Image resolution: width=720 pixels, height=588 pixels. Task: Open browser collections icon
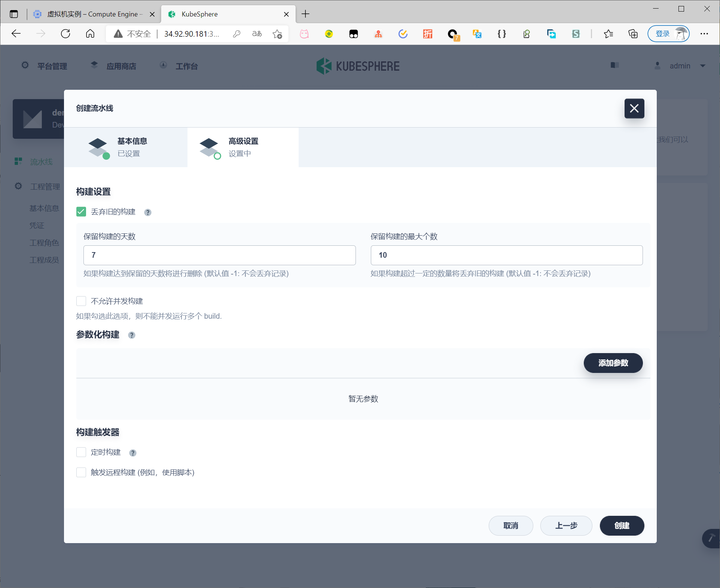[x=633, y=34]
